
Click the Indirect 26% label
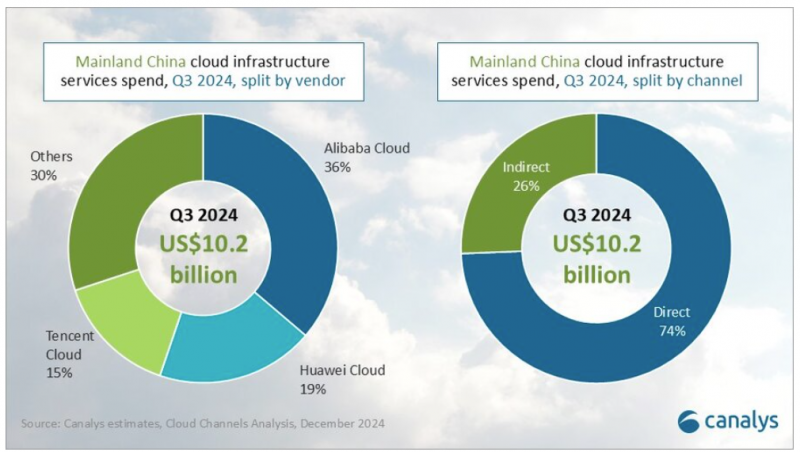point(526,177)
